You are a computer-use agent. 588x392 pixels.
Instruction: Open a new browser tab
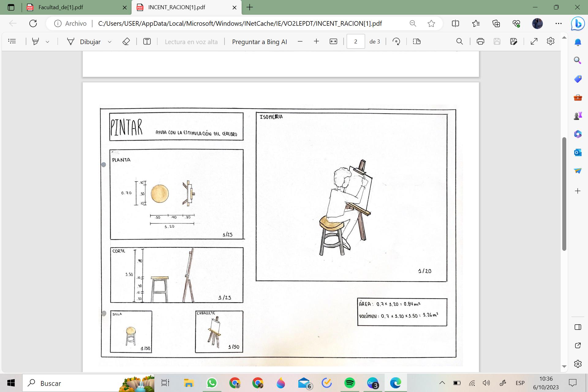click(250, 7)
